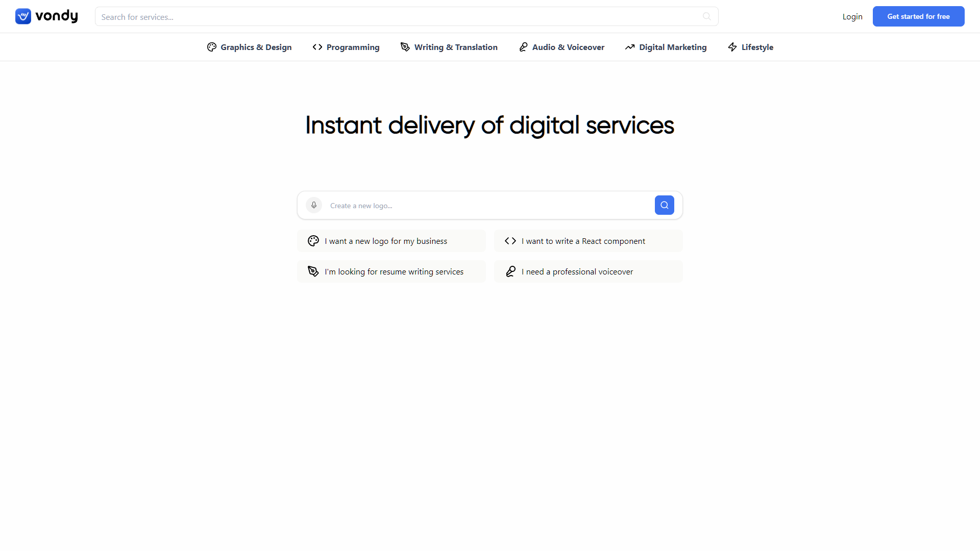The width and height of the screenshot is (980, 551).
Task: Select the professional voiceover suggestion
Action: coord(588,271)
